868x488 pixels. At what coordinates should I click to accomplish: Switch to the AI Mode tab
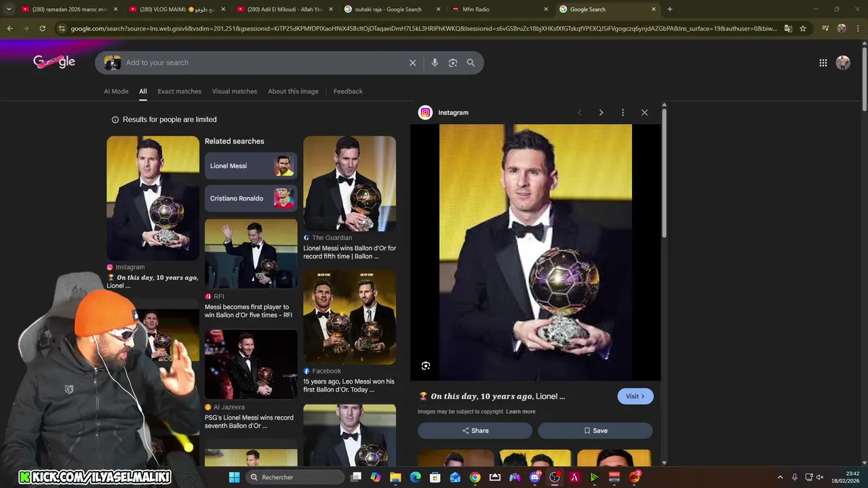tap(116, 91)
